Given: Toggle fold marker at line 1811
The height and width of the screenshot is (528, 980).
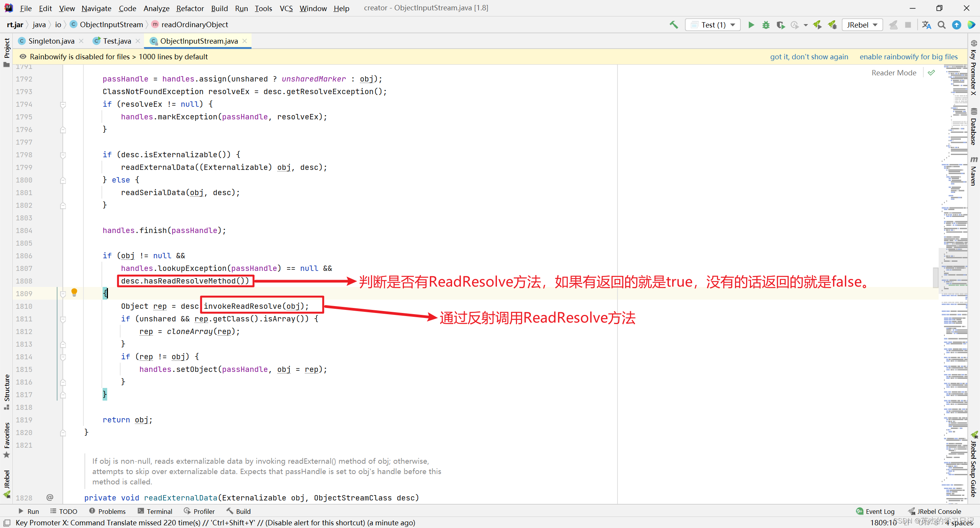Looking at the screenshot, I should point(63,319).
